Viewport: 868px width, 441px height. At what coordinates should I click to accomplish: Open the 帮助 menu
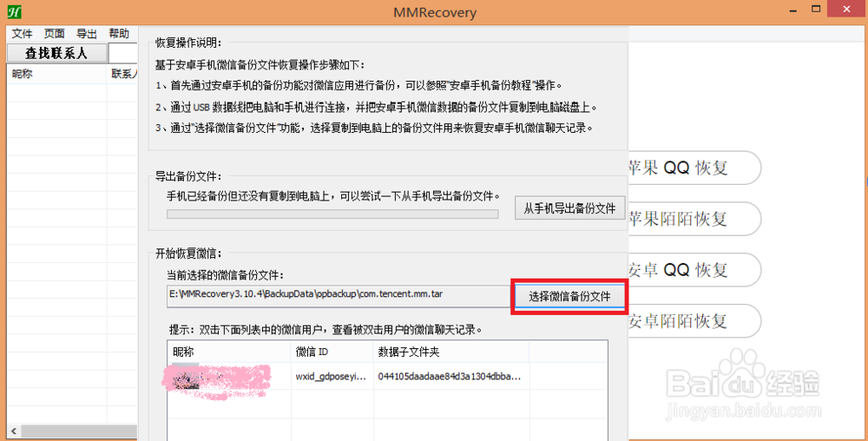[118, 34]
